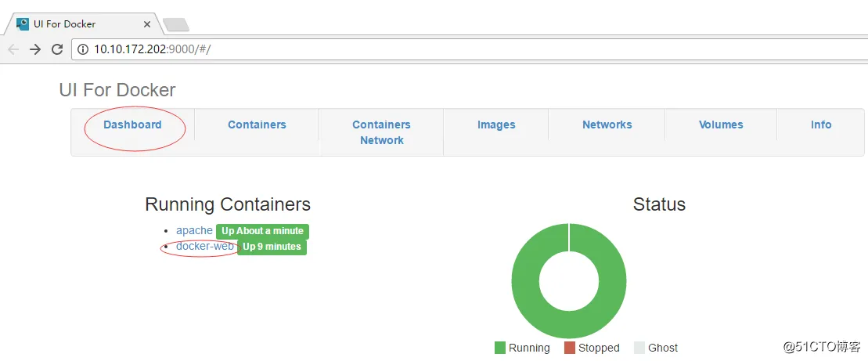Image resolution: width=868 pixels, height=361 pixels.
Task: Open the Volumes tab
Action: pyautogui.click(x=721, y=125)
